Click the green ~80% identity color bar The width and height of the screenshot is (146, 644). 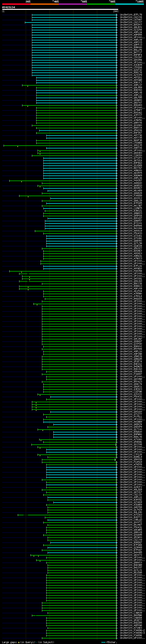[101, 4]
